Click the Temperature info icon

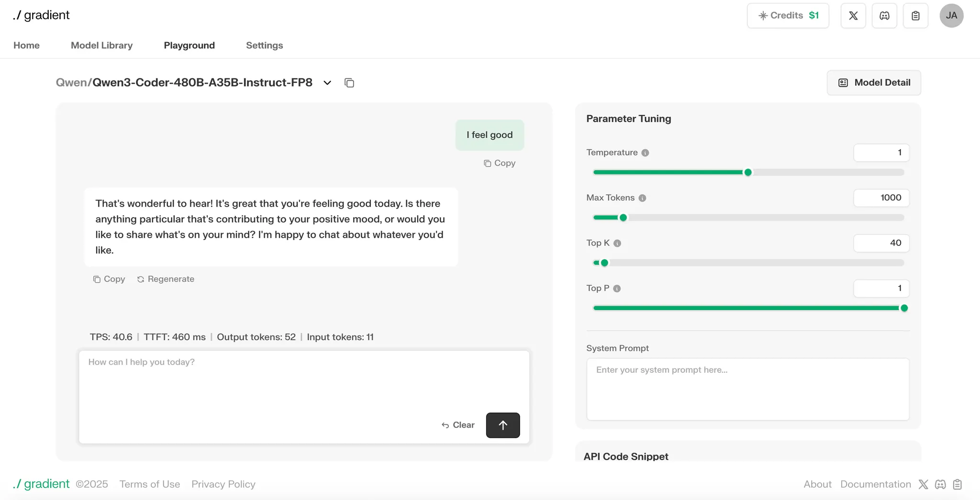click(x=645, y=153)
